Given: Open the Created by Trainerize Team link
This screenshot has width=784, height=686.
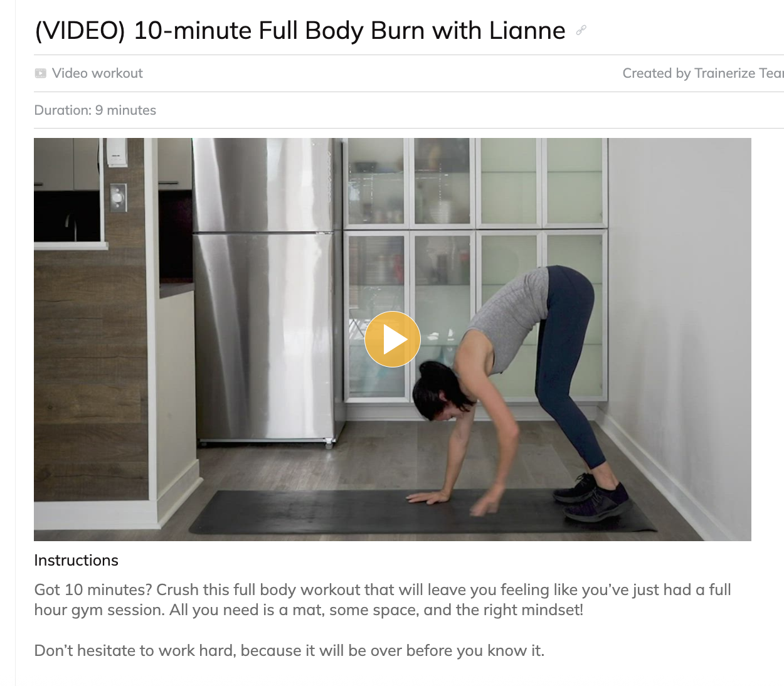Looking at the screenshot, I should tap(703, 73).
